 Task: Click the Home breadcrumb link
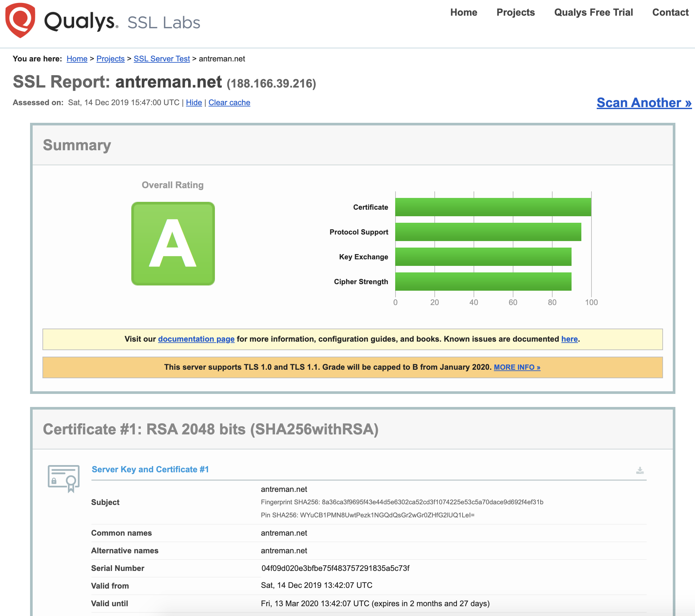[77, 59]
